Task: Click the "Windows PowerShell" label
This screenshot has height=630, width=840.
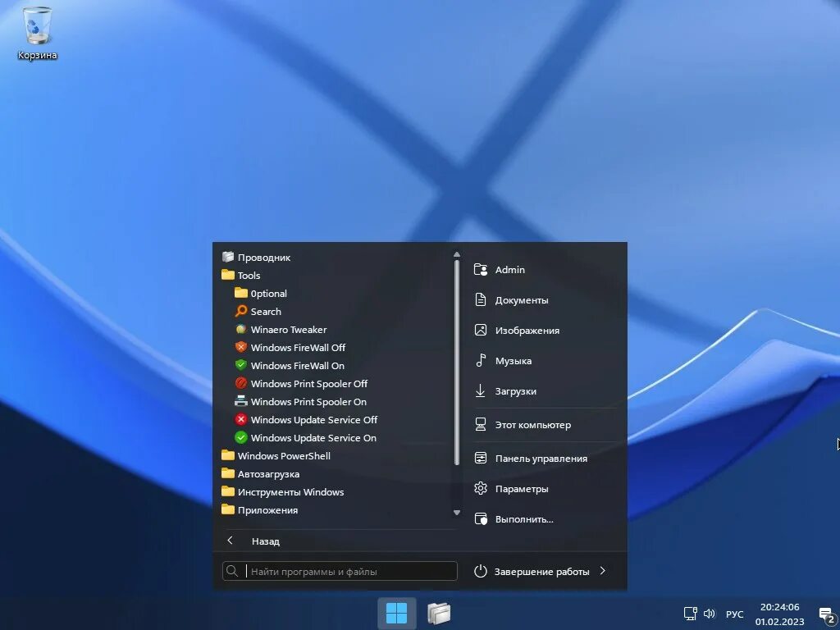Action: point(284,456)
